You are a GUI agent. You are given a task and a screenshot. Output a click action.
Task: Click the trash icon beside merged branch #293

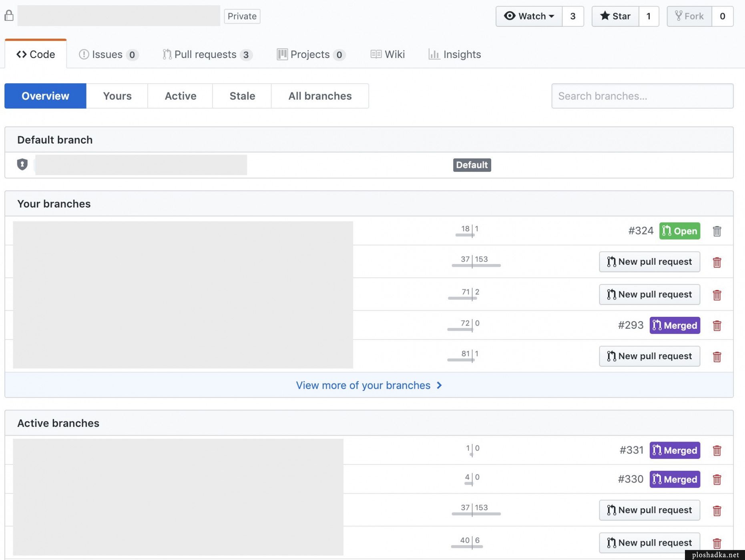tap(717, 326)
